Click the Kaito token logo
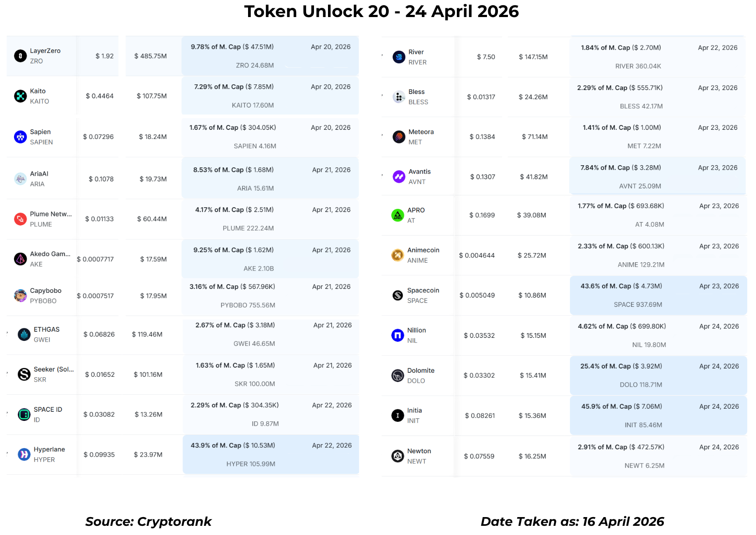The width and height of the screenshot is (756, 535). [x=20, y=96]
